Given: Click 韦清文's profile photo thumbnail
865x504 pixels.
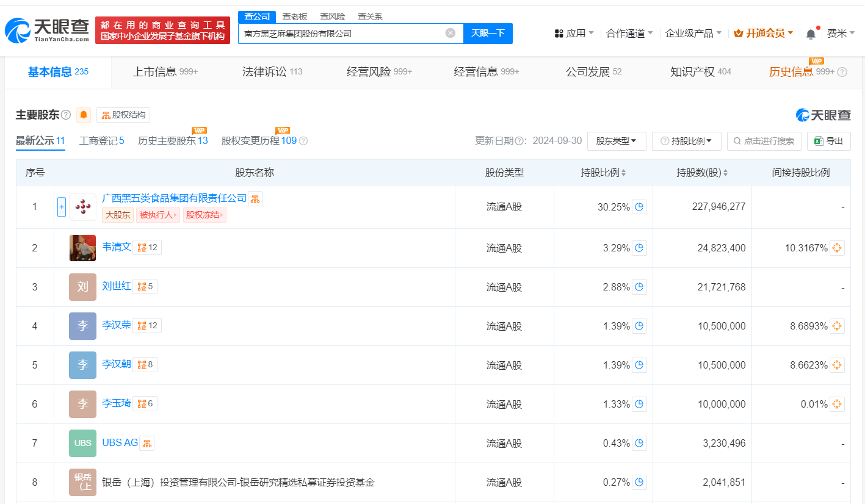Looking at the screenshot, I should 82,248.
